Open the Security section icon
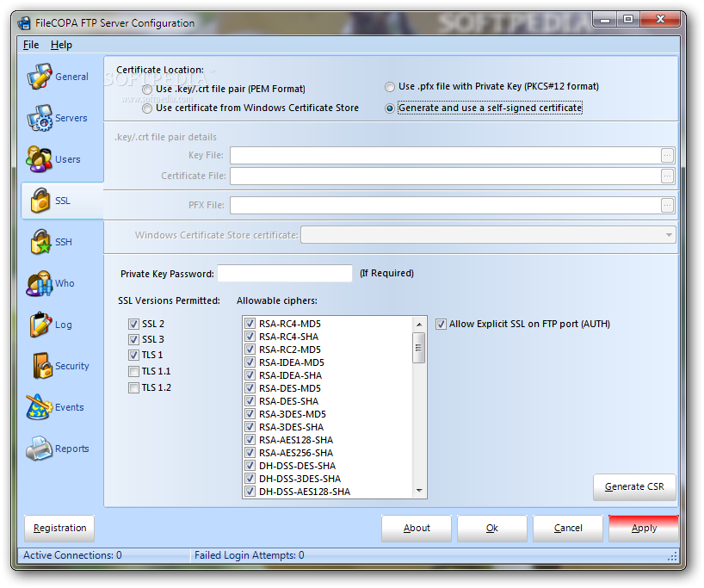This screenshot has width=704, height=588. [x=42, y=366]
